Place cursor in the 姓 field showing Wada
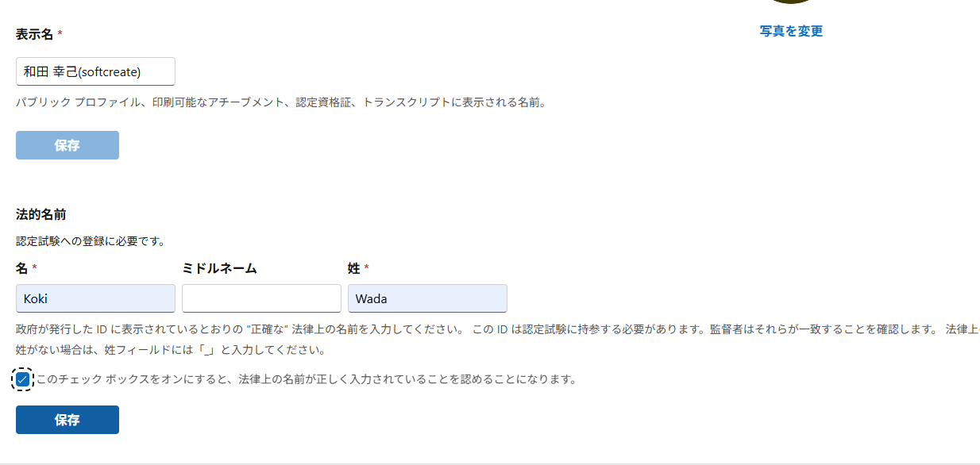980x465 pixels. click(x=427, y=298)
